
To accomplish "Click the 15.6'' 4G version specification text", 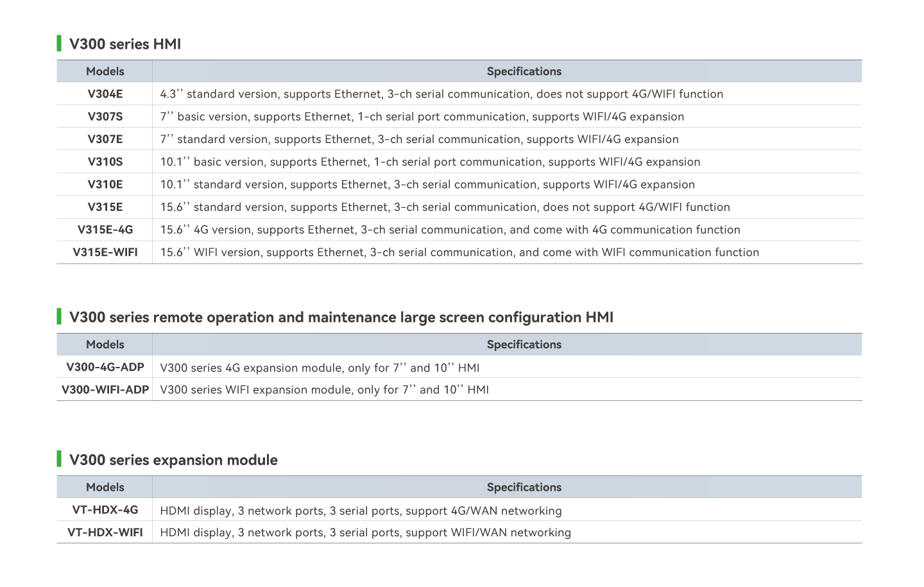I will pos(450,230).
